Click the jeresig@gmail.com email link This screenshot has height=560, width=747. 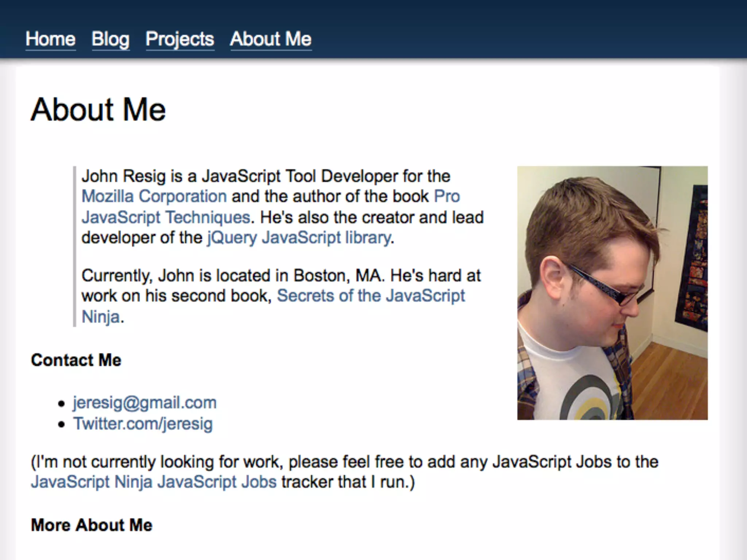point(144,402)
